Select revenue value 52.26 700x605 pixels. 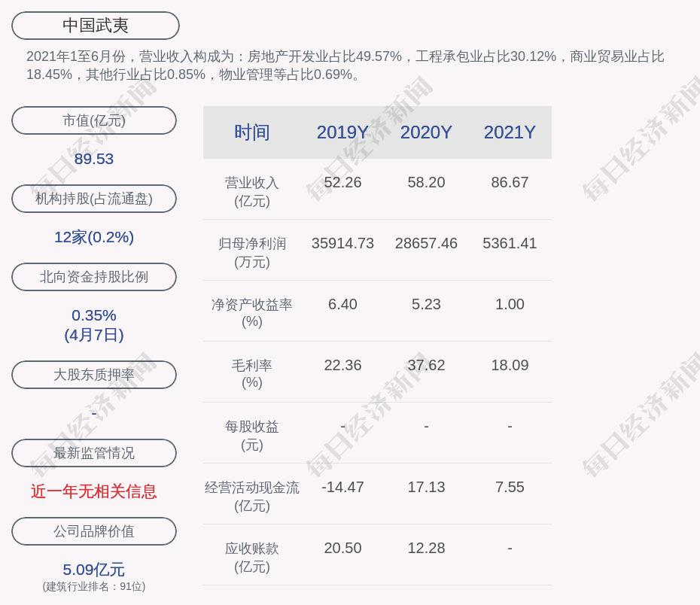[342, 183]
